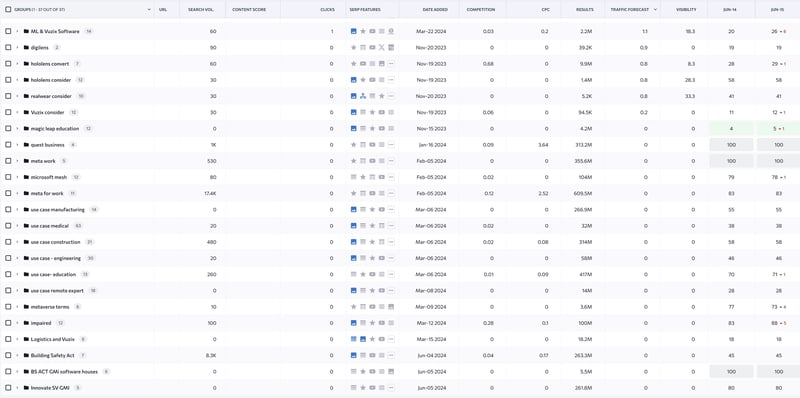Screen dimensions: 800x398
Task: Click the star reviews icon in hololens convert row
Action: (x=354, y=64)
